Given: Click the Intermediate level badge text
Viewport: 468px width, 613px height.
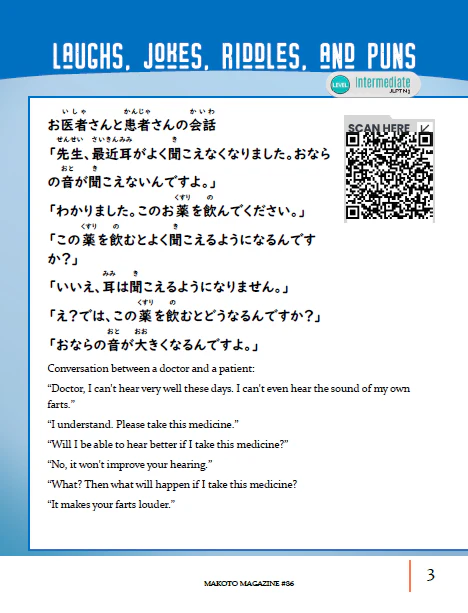Looking at the screenshot, I should pyautogui.click(x=383, y=82).
